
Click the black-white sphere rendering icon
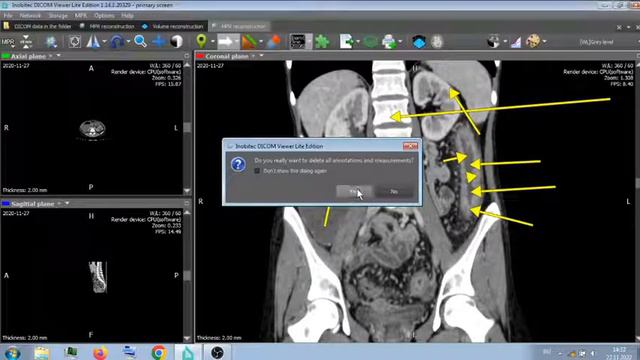pos(493,42)
